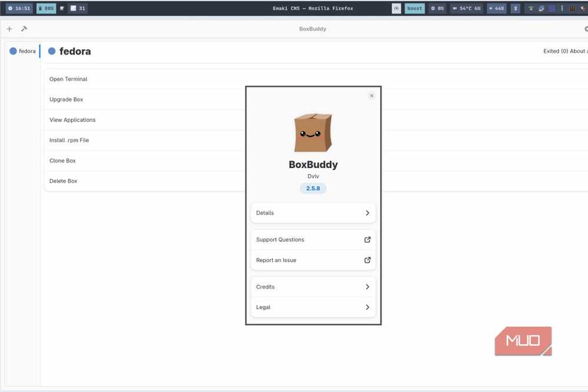Click the BoxBuddy header bar title
Viewport: 588px width, 392px height.
click(313, 29)
